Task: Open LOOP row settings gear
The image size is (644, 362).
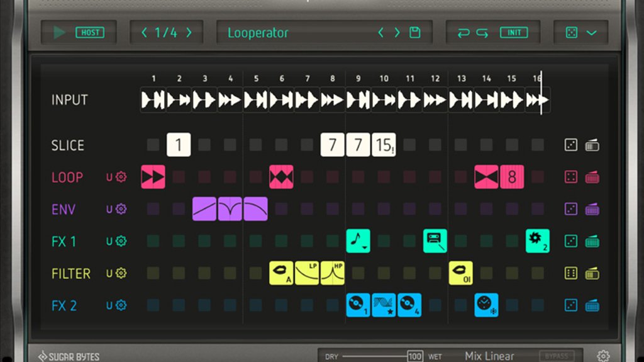Action: click(x=121, y=177)
